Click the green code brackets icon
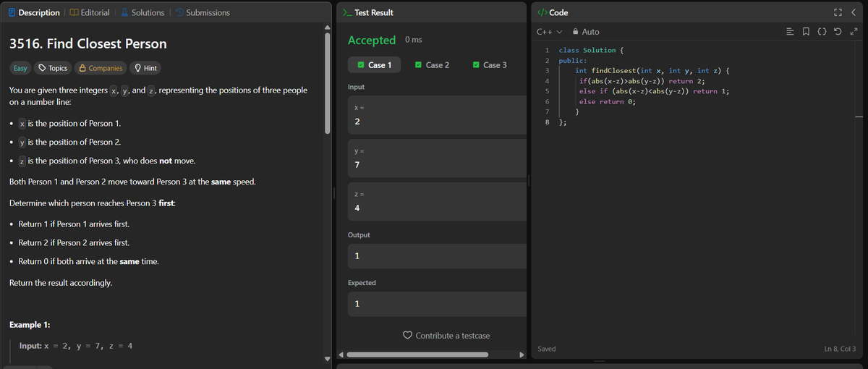The image size is (868, 369). 542,12
